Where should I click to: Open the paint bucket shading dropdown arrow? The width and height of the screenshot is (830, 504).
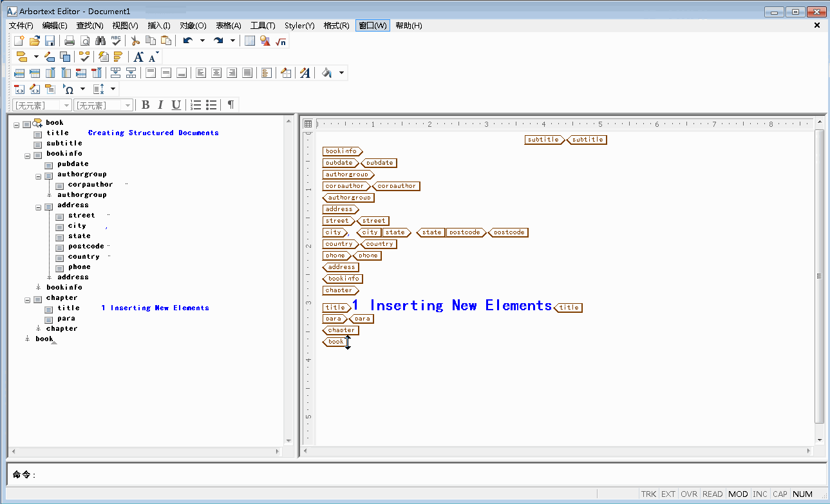[x=341, y=73]
